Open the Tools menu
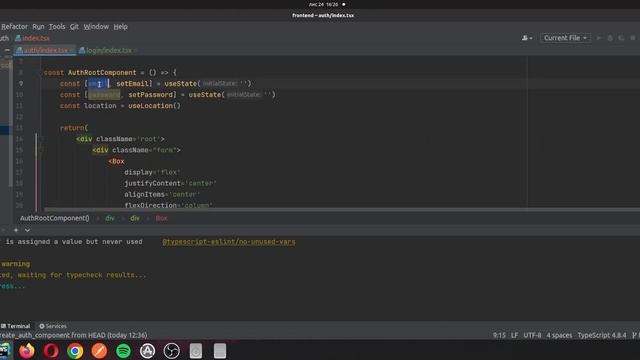The image size is (640, 360). [x=57, y=27]
